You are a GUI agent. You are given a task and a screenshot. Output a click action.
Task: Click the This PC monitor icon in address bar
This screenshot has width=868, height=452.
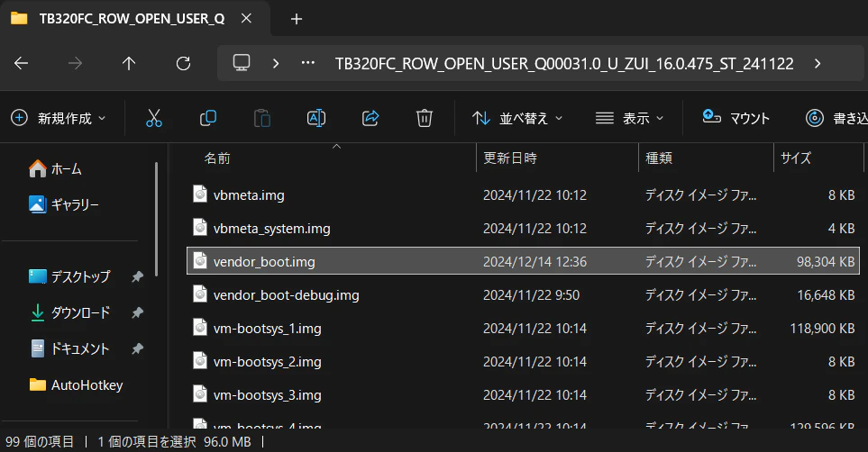pos(242,62)
